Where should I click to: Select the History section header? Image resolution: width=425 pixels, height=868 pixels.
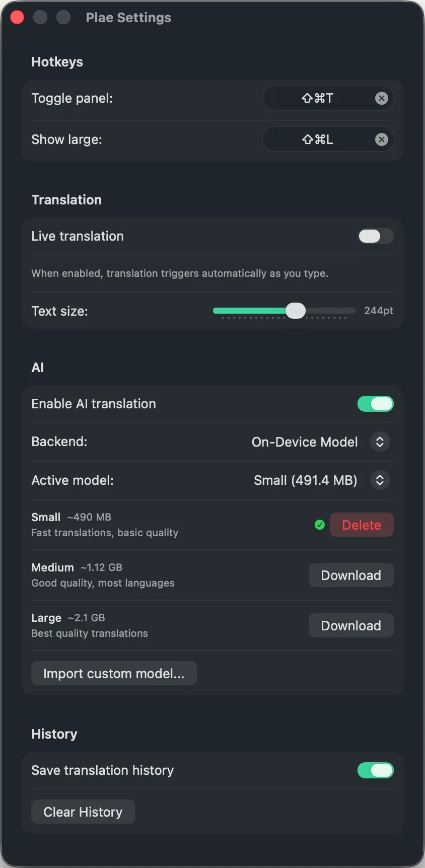coord(54,734)
